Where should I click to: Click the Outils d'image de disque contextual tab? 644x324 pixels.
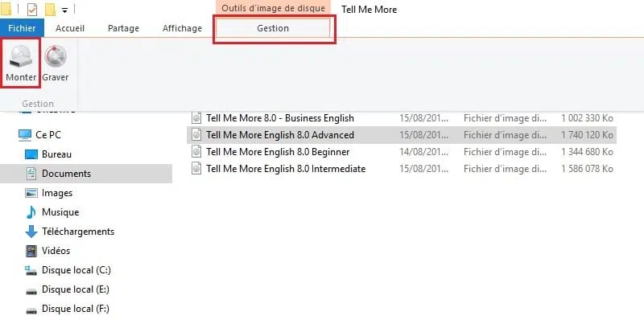tap(273, 8)
